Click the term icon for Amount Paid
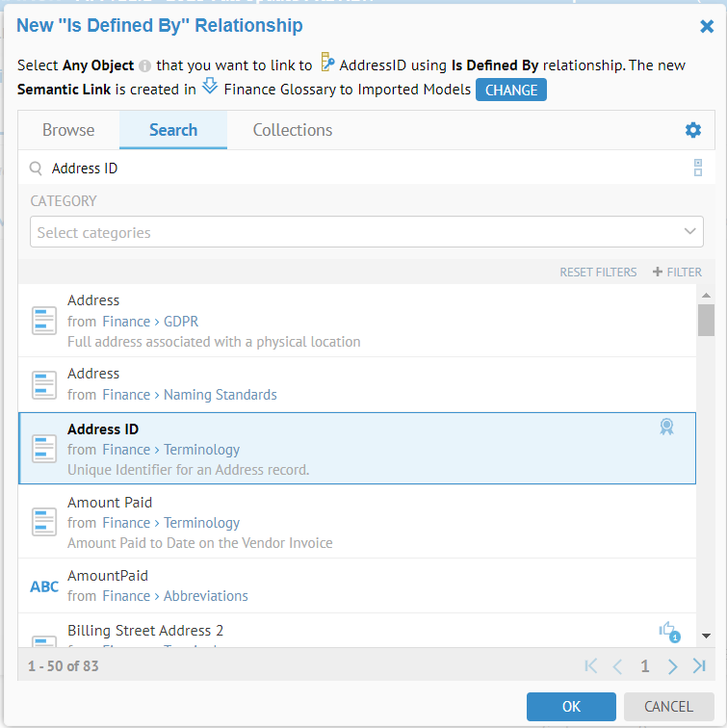 44,522
